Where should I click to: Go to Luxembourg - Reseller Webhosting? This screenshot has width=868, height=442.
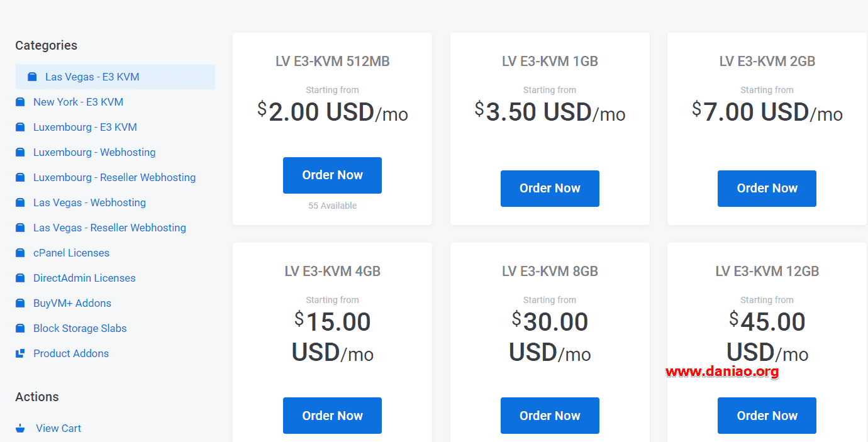(114, 177)
